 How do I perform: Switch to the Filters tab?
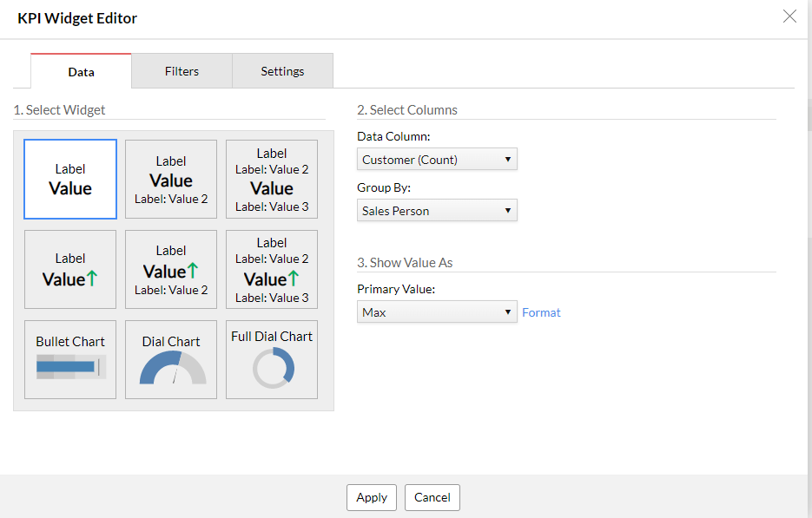(182, 71)
